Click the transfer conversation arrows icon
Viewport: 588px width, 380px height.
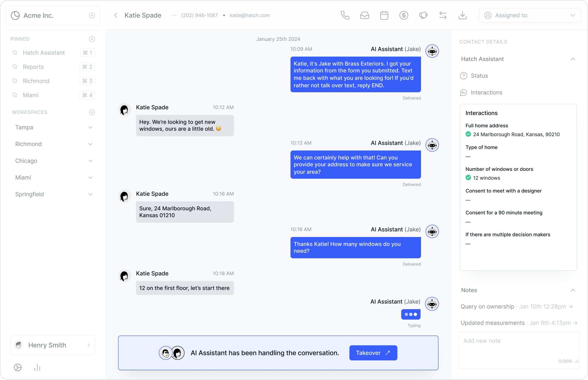(443, 15)
